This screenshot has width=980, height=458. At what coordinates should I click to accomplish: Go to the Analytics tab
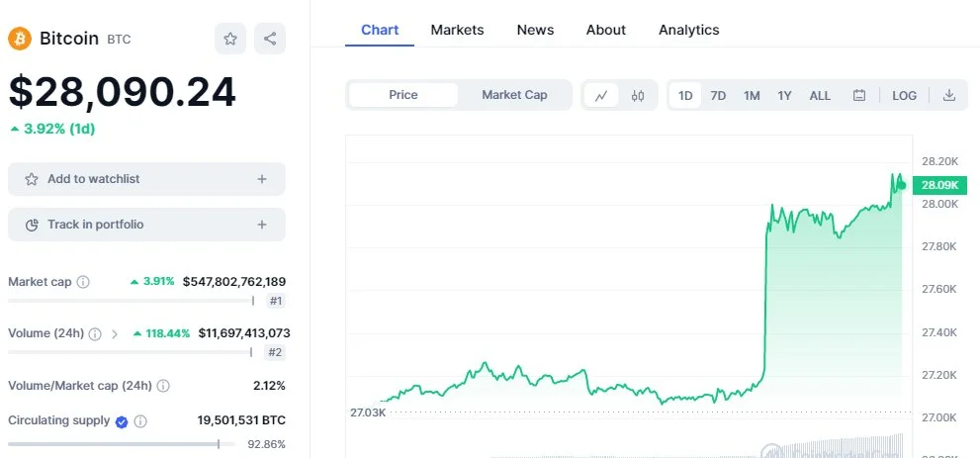click(x=688, y=30)
